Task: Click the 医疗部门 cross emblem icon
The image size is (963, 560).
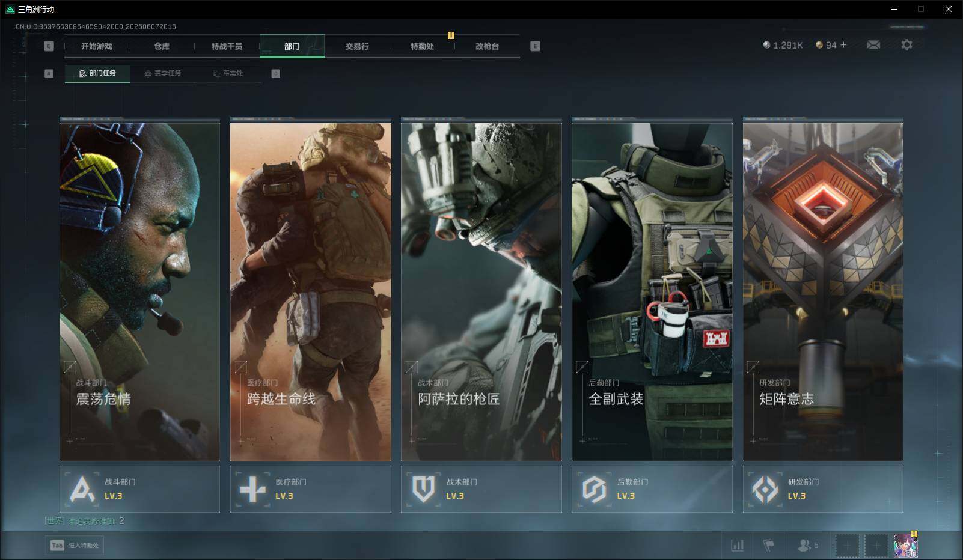Action: tap(252, 489)
